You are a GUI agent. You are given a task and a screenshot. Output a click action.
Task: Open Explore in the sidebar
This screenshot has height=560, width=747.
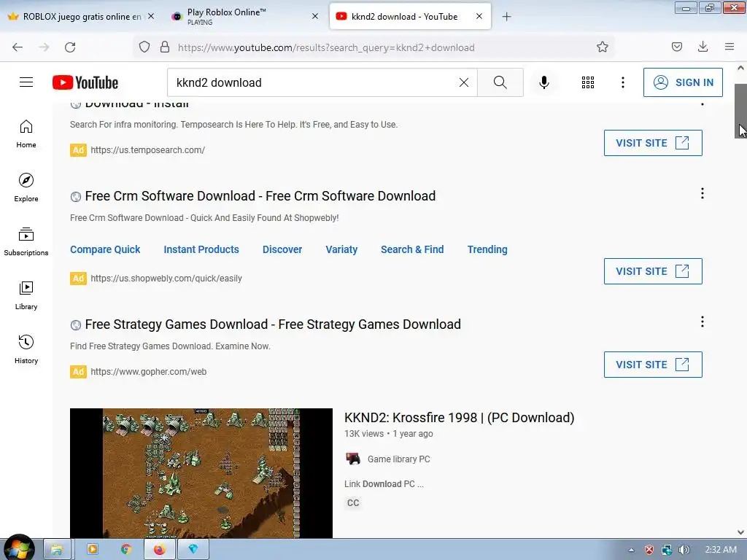[26, 187]
